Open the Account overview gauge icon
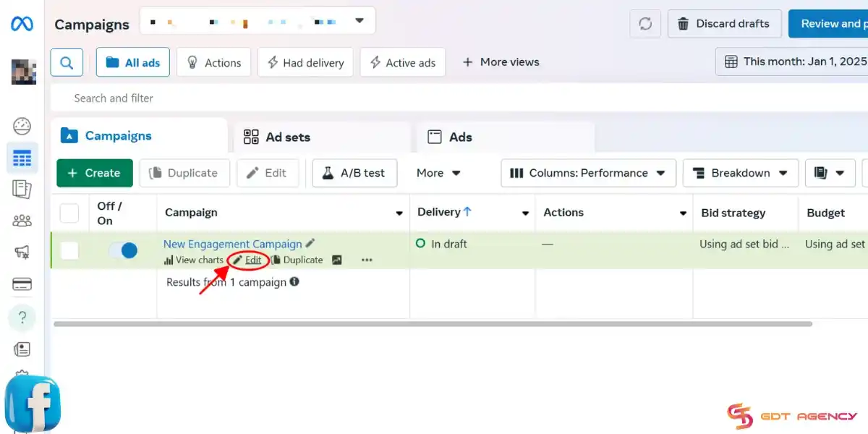The image size is (868, 434). [x=22, y=126]
